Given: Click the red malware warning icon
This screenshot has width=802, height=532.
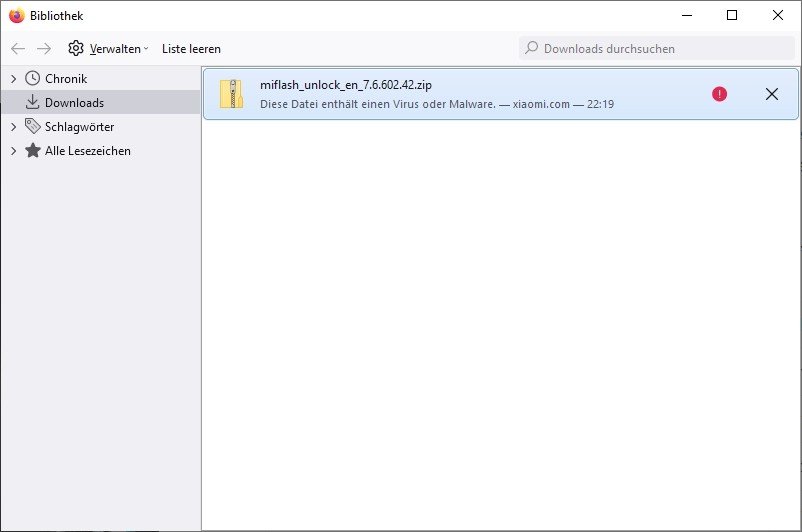Looking at the screenshot, I should click(719, 94).
